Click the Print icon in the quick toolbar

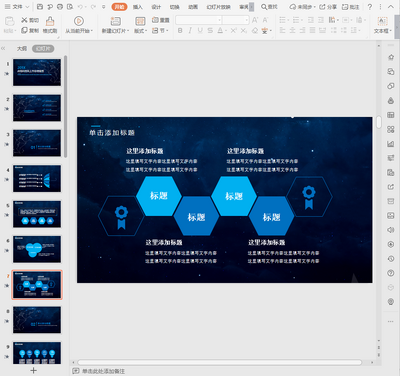click(x=60, y=7)
